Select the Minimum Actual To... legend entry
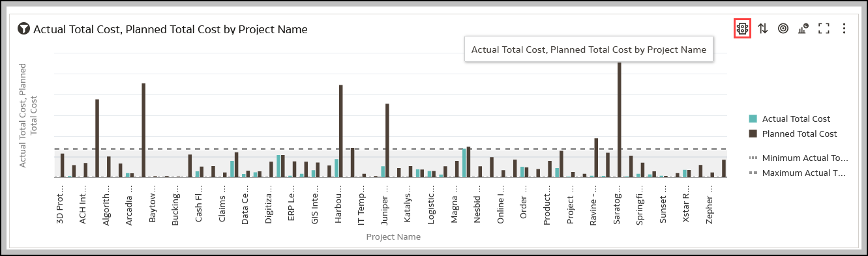Image resolution: width=868 pixels, height=256 pixels. pyautogui.click(x=799, y=158)
